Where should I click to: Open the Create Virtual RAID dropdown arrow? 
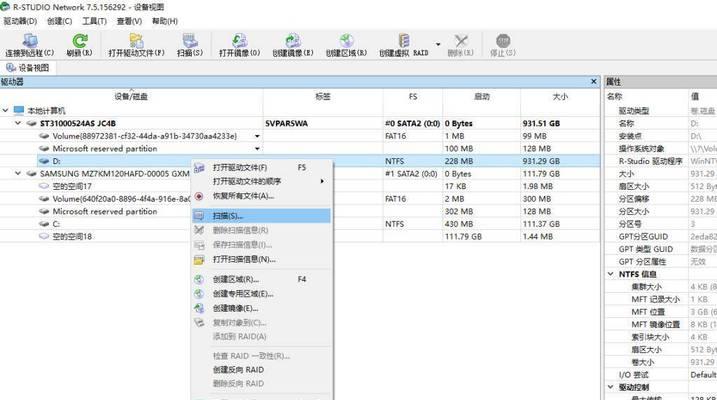(438, 44)
